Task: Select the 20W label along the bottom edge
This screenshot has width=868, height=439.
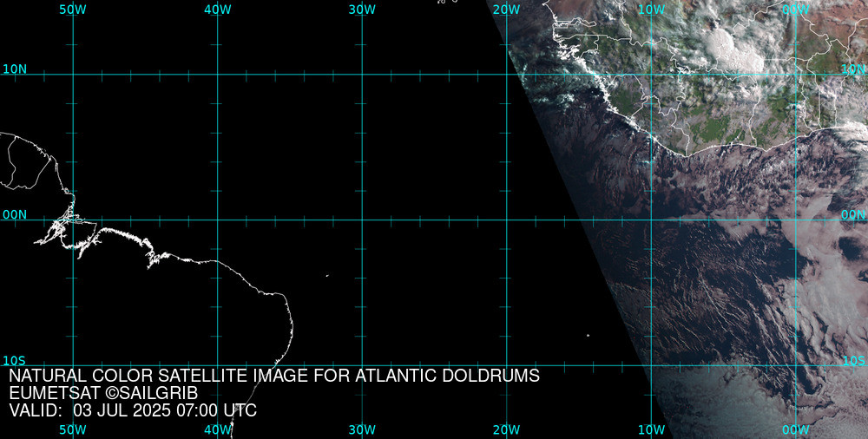Action: [x=507, y=430]
